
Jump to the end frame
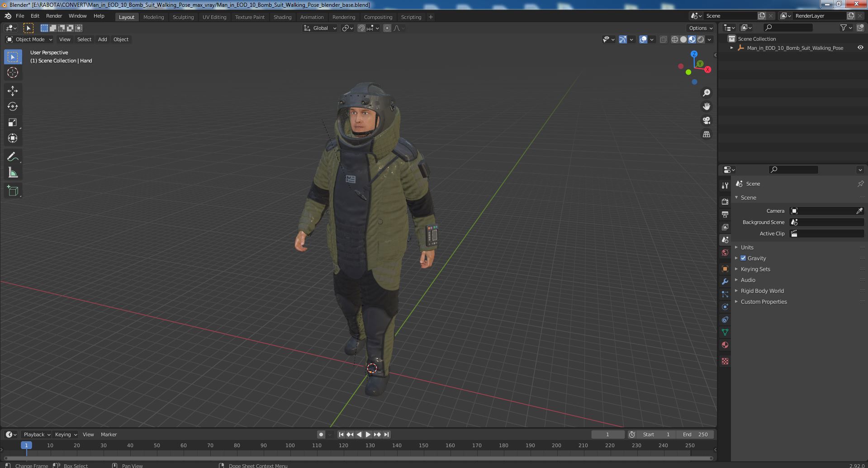click(x=386, y=435)
